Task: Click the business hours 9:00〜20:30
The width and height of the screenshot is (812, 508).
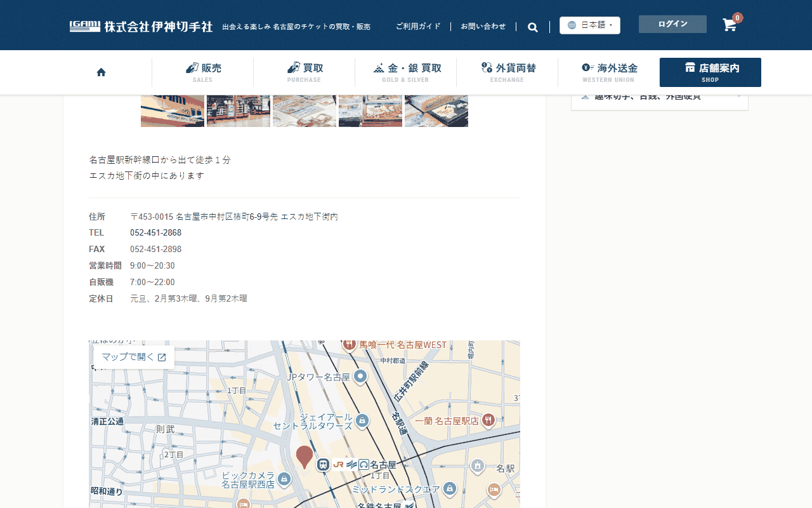Action: tap(152, 266)
